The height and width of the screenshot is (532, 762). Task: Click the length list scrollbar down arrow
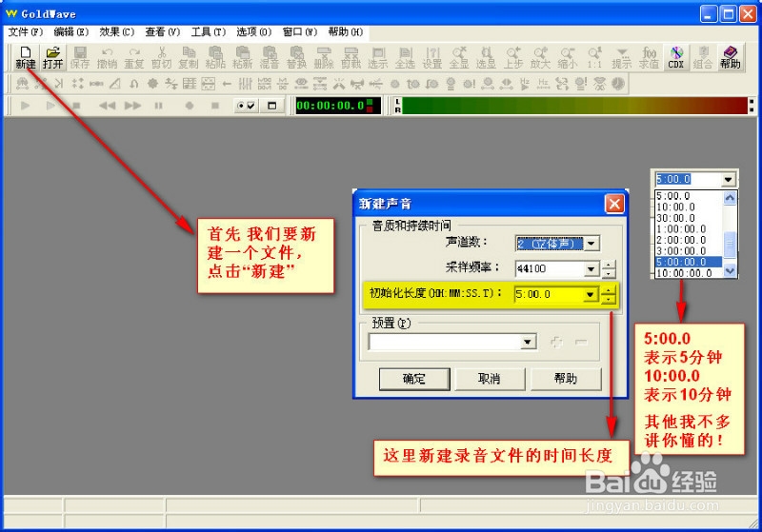[x=730, y=271]
